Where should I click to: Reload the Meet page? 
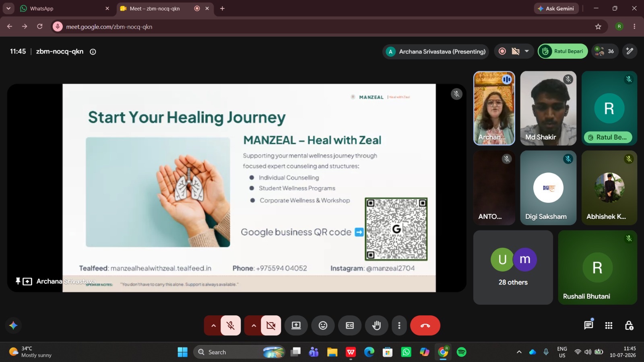39,27
